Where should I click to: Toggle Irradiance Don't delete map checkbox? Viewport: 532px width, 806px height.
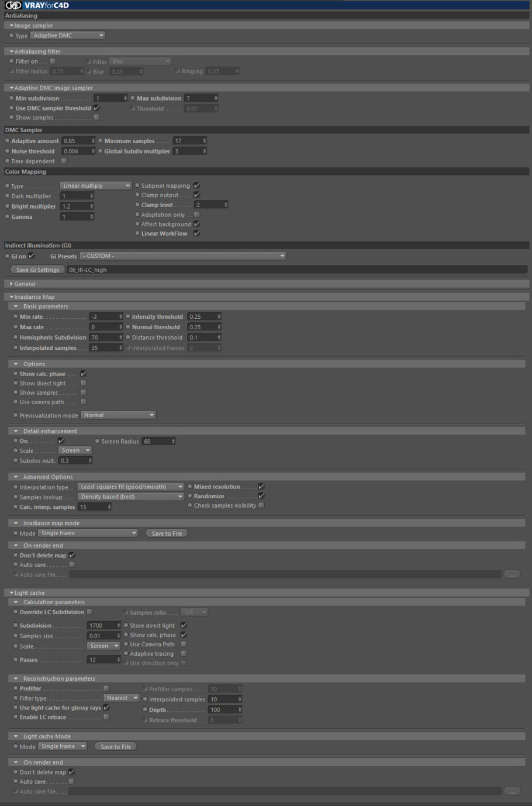72,555
